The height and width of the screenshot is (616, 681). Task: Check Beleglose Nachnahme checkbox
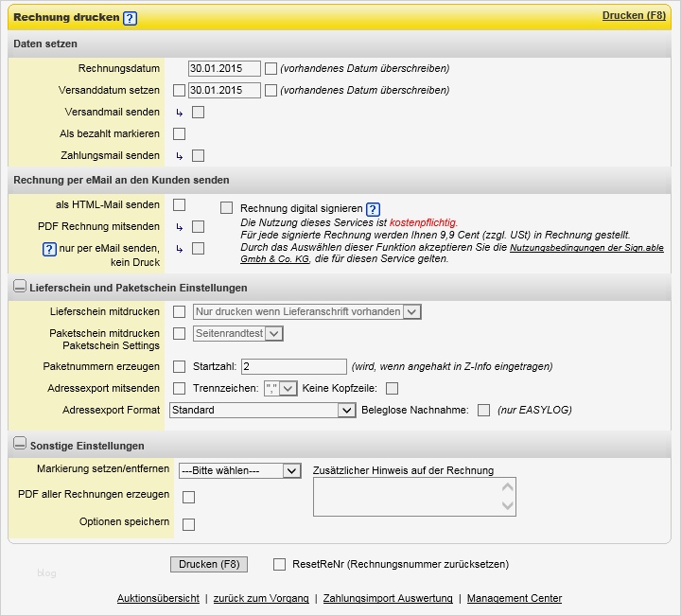click(483, 410)
